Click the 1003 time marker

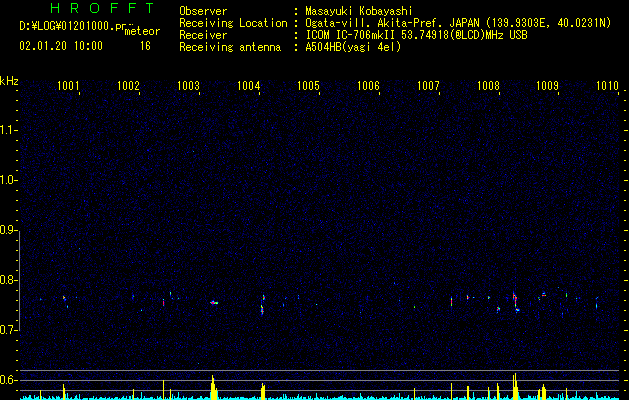188,86
